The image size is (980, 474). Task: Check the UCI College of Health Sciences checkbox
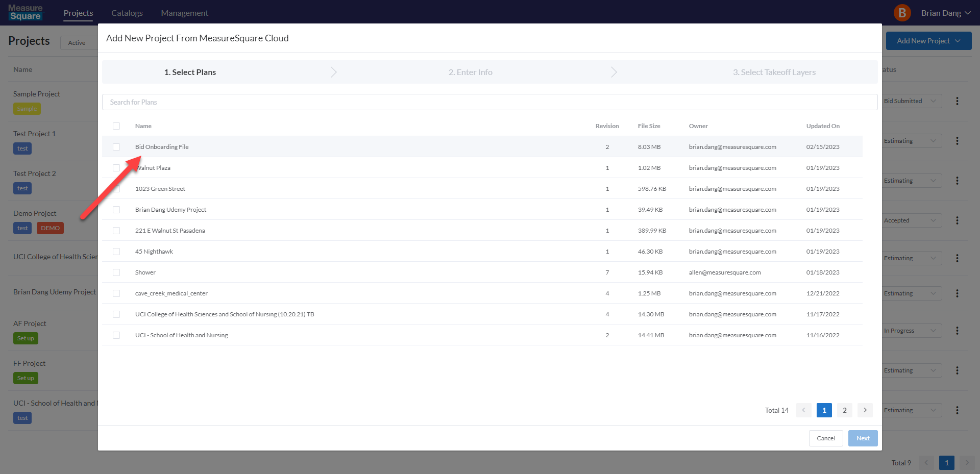[116, 314]
